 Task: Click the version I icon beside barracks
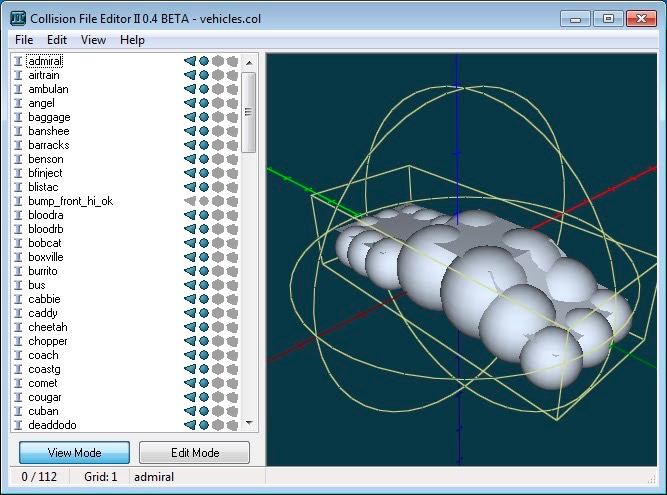[18, 145]
